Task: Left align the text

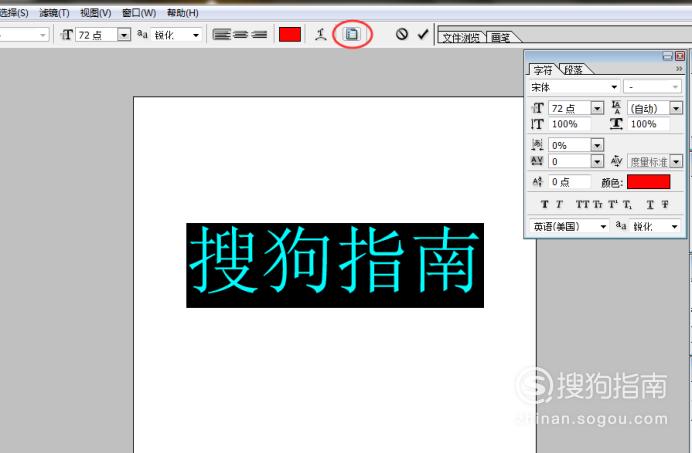Action: (x=222, y=34)
